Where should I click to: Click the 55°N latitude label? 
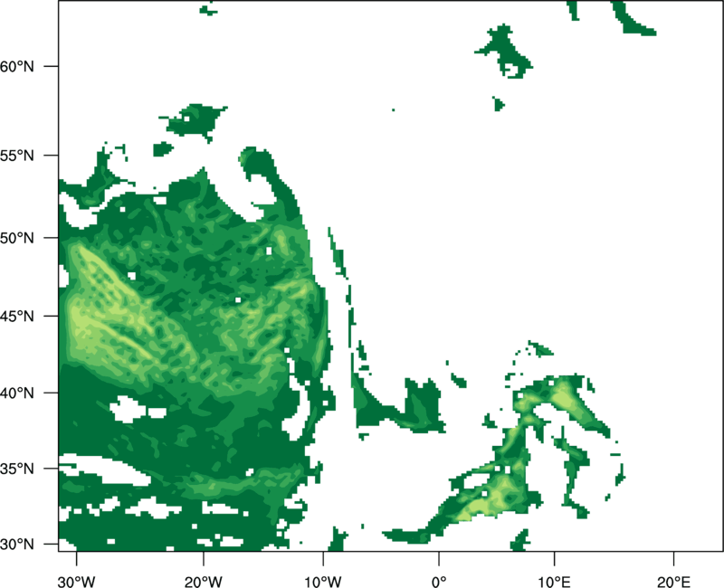(16, 156)
